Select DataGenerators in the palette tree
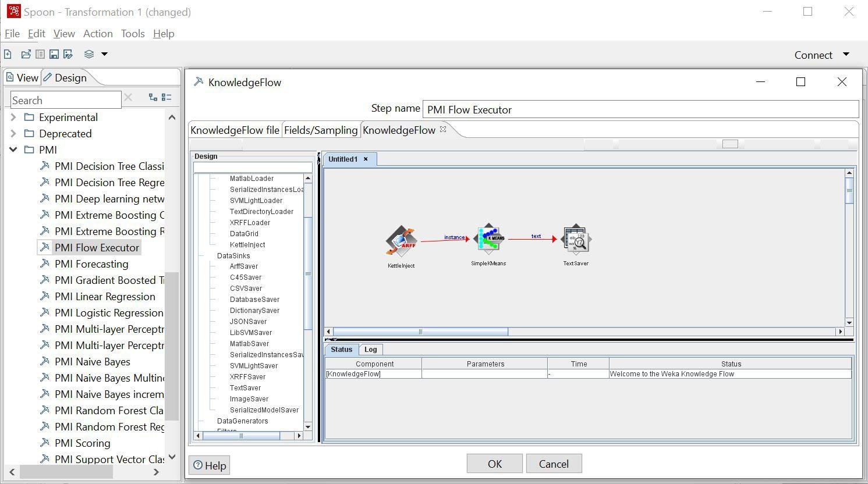 click(x=242, y=421)
